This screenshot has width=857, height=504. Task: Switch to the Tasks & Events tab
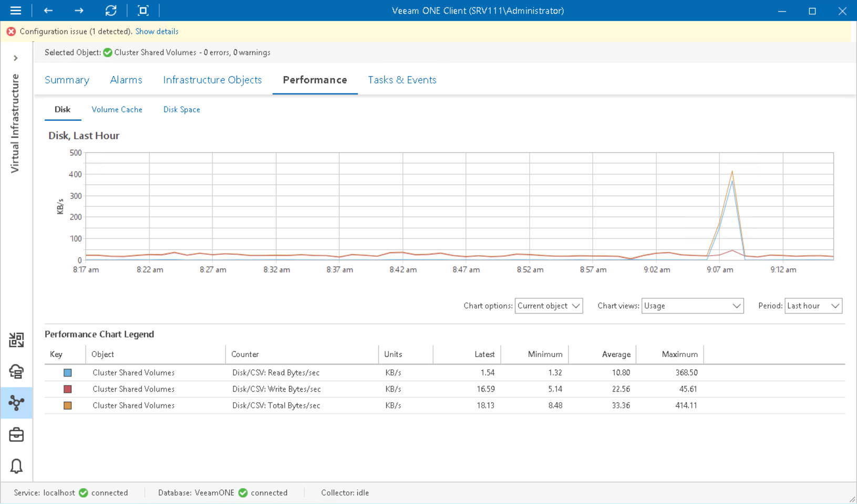coord(402,80)
